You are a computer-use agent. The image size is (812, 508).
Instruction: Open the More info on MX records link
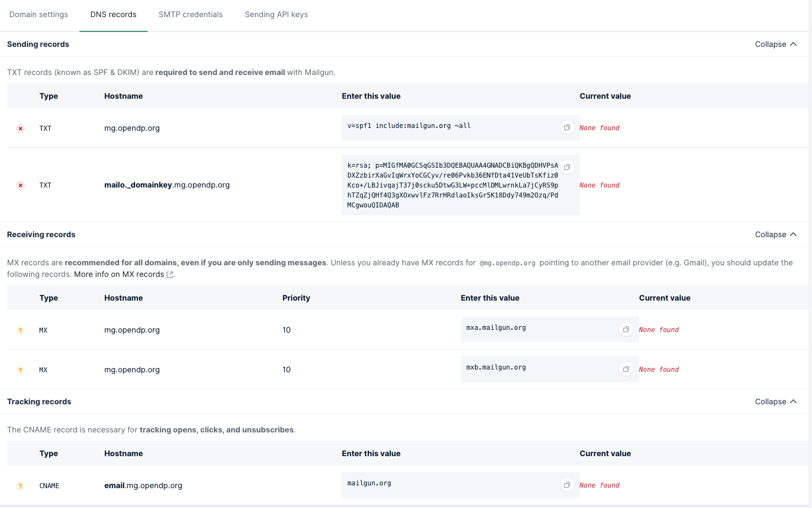tap(120, 274)
